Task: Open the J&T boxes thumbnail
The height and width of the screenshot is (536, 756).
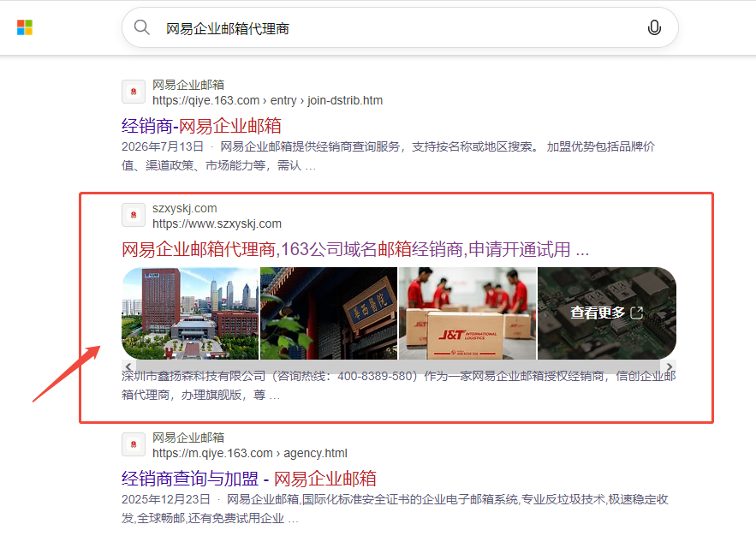Action: pos(467,313)
